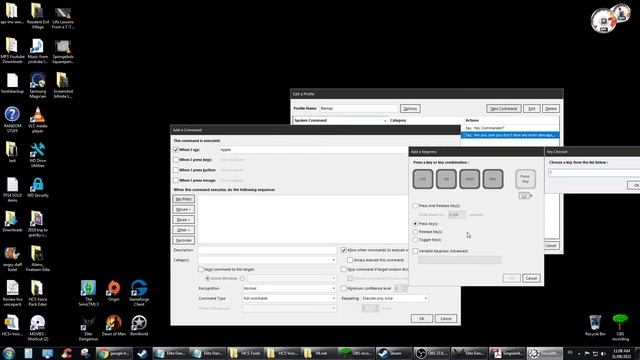Open HCS Voice Pack Eden folder

[38, 293]
